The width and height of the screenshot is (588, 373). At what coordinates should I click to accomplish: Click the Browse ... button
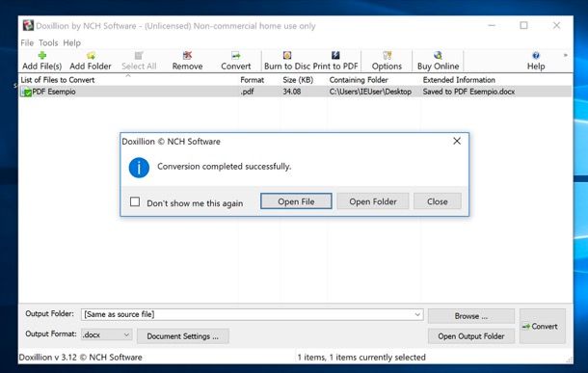pos(471,316)
